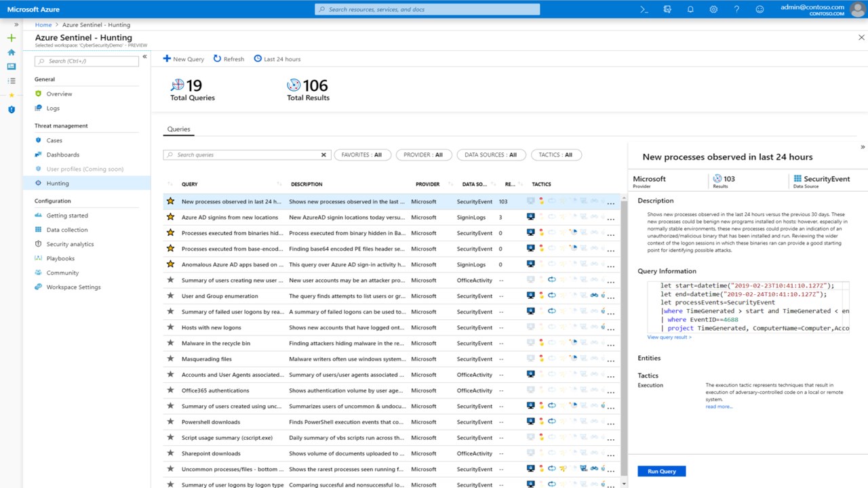Toggle the star for 'Processes executed from binaries hid...'
The height and width of the screenshot is (488, 868).
tap(171, 232)
